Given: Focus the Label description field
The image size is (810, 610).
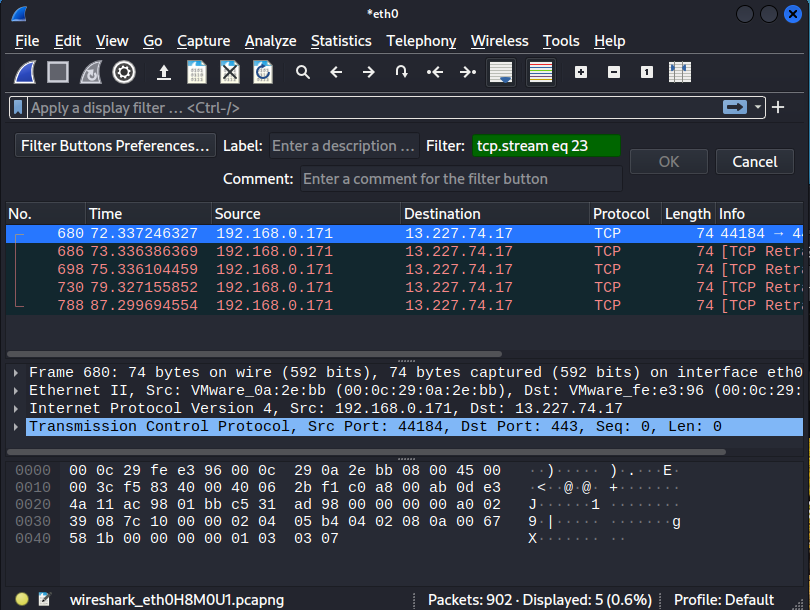Looking at the screenshot, I should (x=344, y=146).
